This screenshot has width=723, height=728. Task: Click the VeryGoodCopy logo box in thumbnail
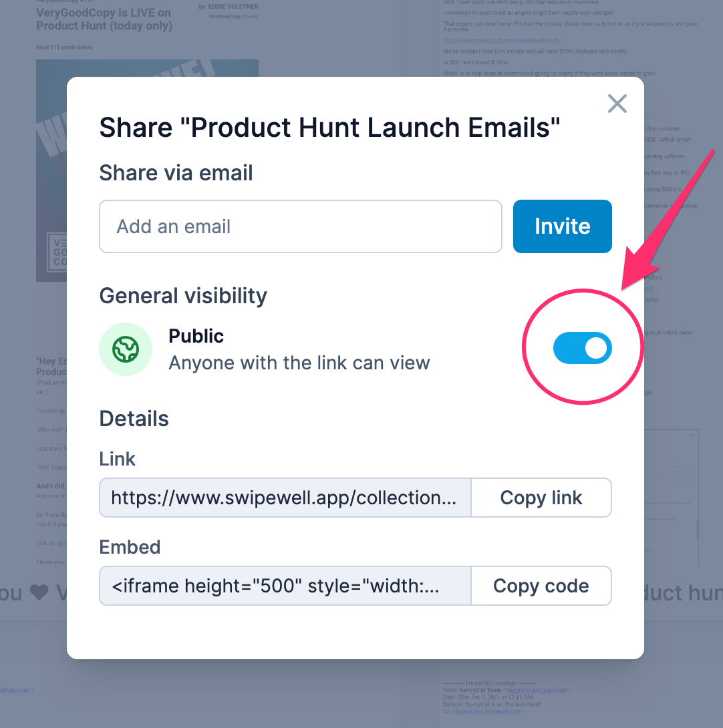[x=57, y=252]
